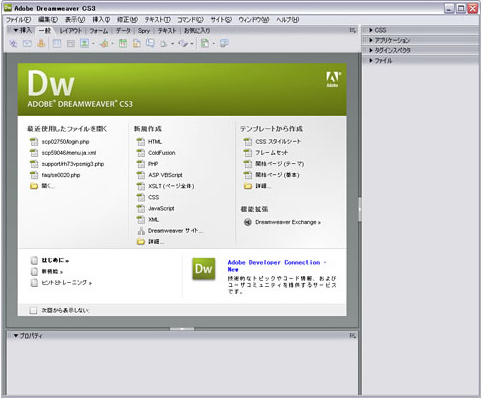Switch to the フォーム insert tab
Screen dimensions: 482x399
pos(99,31)
